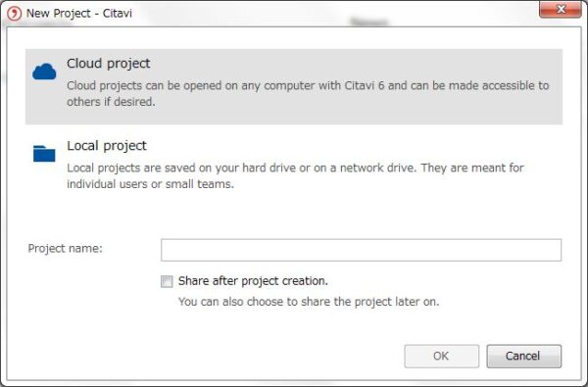Screen dimensions: 588x387
Task: Enable the Share after project creation checkbox
Action: (x=167, y=281)
